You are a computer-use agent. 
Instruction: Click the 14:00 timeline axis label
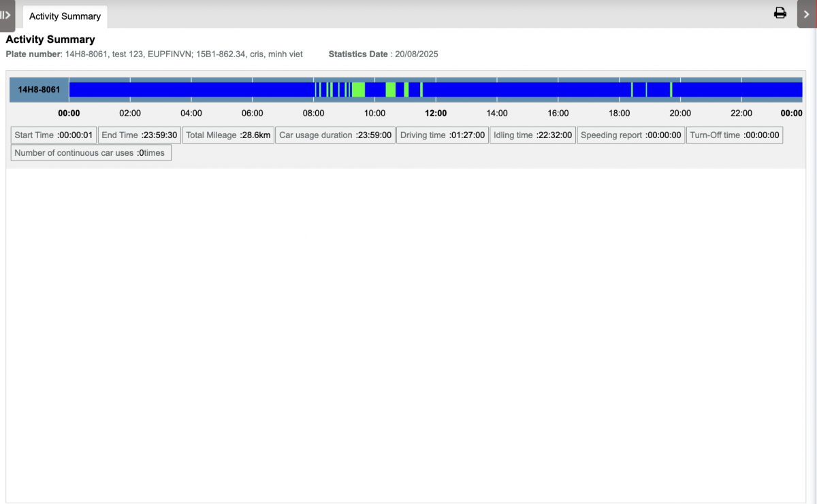(497, 114)
